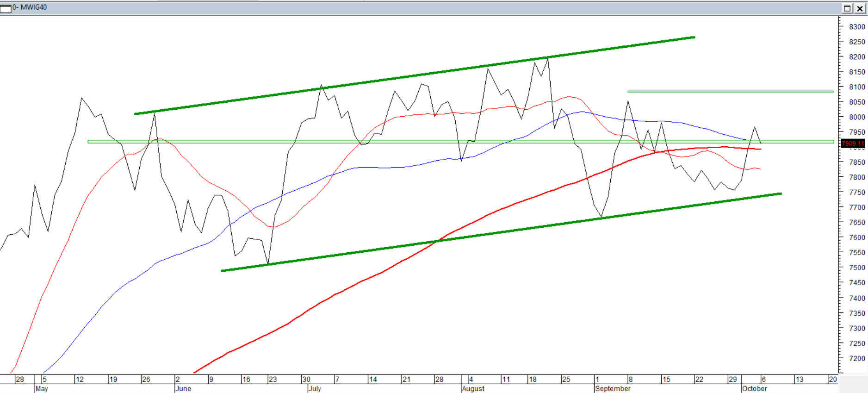Select the short green horizontal line near 8100
This screenshot has height=393, width=868.
coord(731,92)
